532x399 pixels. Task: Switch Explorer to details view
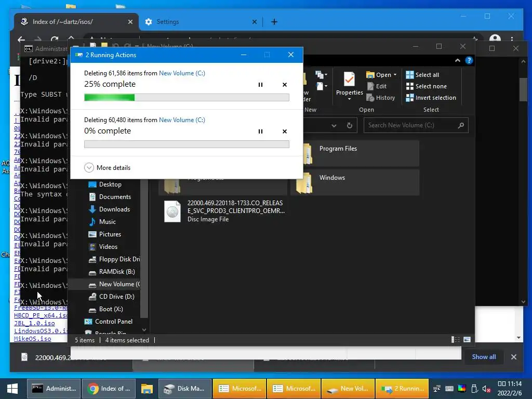pyautogui.click(x=455, y=340)
